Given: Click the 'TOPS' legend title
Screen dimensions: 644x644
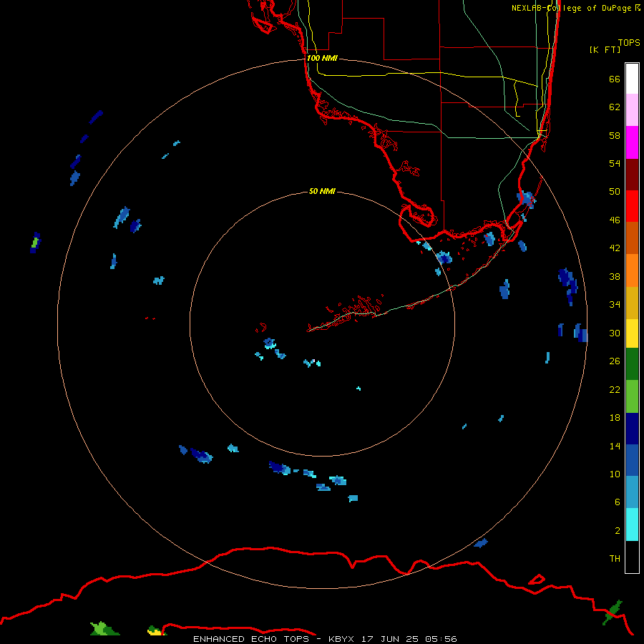Looking at the screenshot, I should tap(629, 42).
